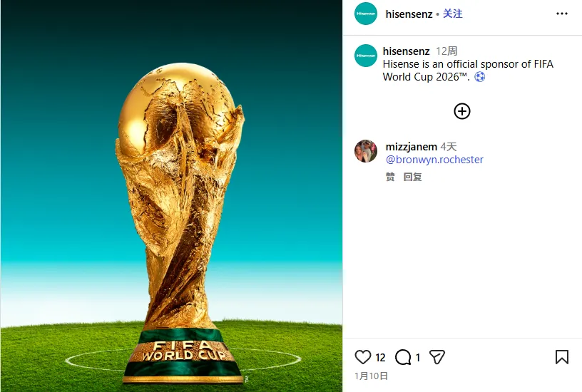View the list of 12 likes

[x=380, y=358]
